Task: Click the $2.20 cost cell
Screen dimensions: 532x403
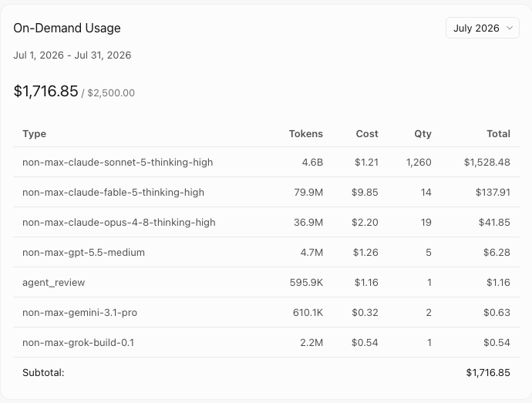Action: (x=365, y=222)
